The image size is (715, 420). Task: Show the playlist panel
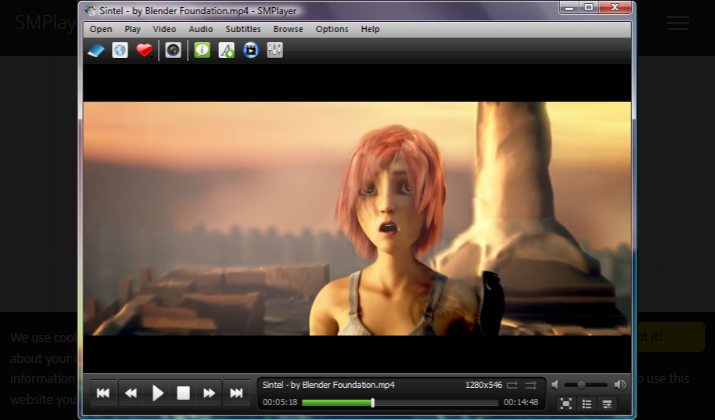coord(587,404)
